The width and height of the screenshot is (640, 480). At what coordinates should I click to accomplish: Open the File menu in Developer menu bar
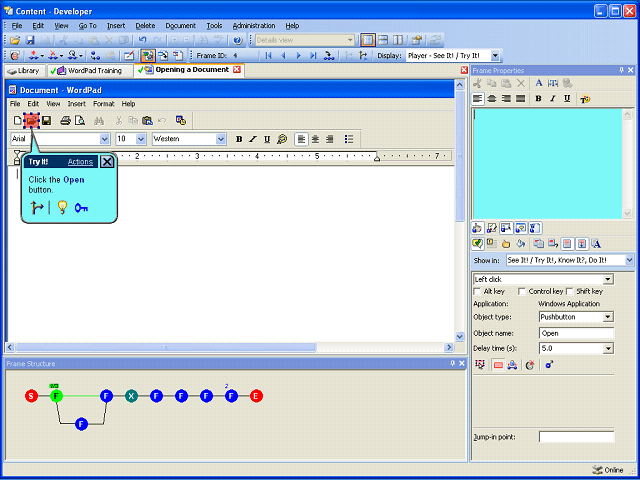(x=17, y=25)
